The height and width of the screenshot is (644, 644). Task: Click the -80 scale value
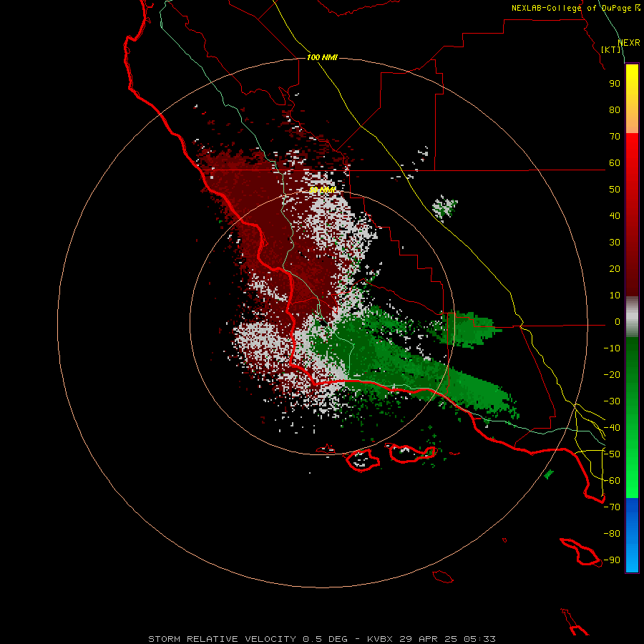[612, 534]
